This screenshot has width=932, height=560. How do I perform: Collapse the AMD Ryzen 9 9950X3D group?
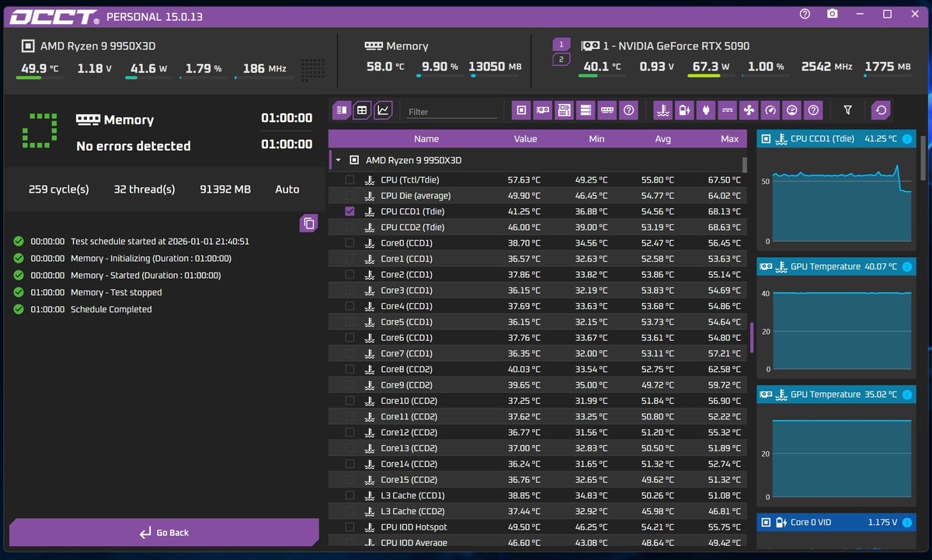pyautogui.click(x=338, y=160)
